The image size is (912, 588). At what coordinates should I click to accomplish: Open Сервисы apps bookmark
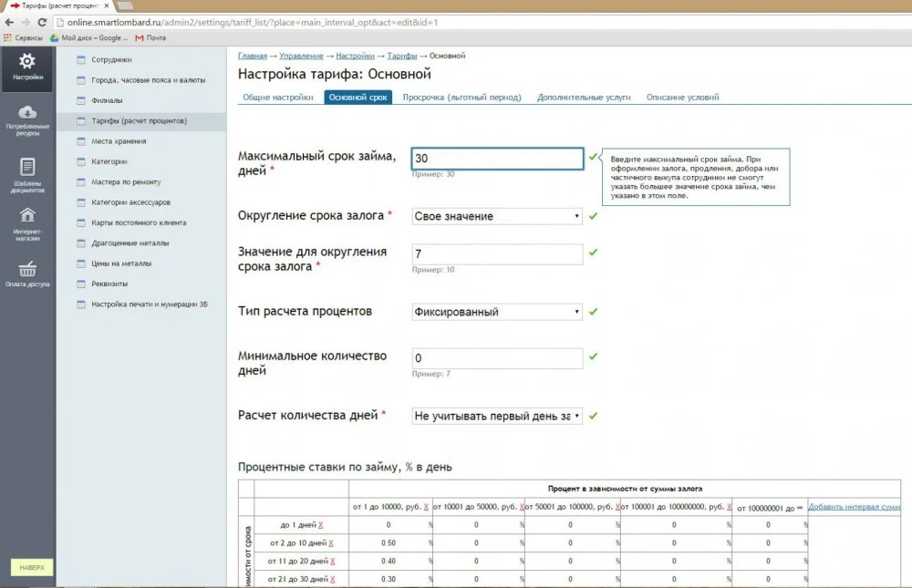[x=24, y=37]
